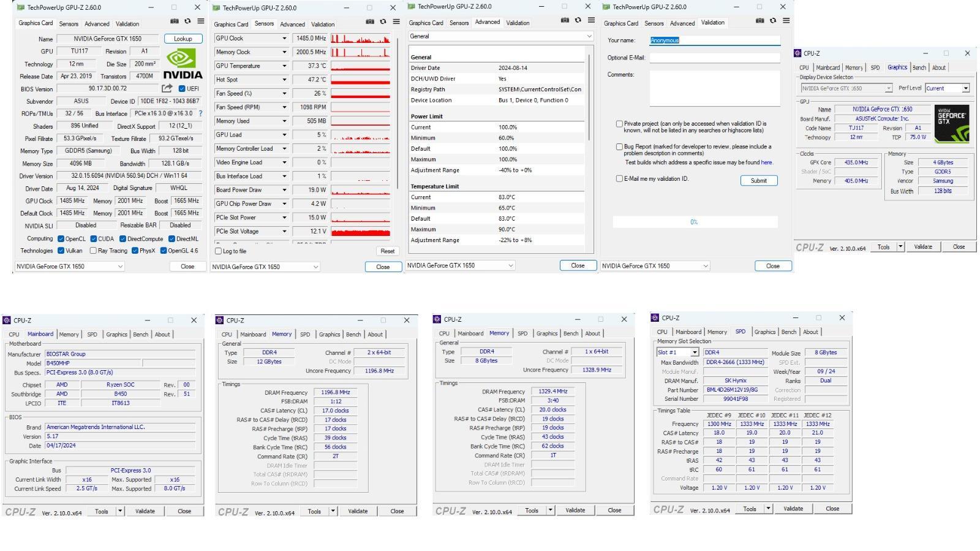The height and width of the screenshot is (551, 980).
Task: Open the GPU Clock sensor dropdown arrow
Action: click(x=284, y=38)
